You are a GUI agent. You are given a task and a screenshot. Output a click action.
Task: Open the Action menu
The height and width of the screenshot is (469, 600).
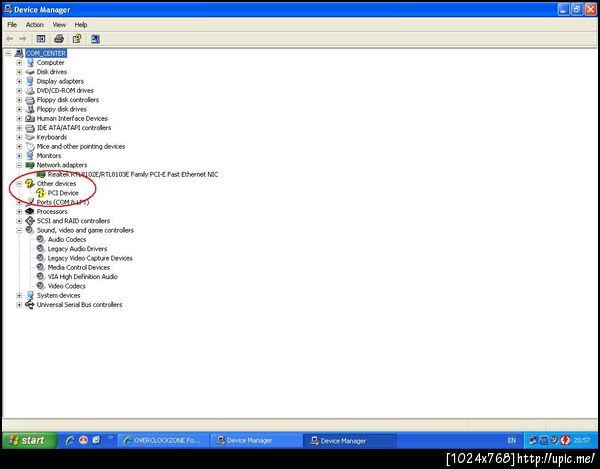(34, 24)
